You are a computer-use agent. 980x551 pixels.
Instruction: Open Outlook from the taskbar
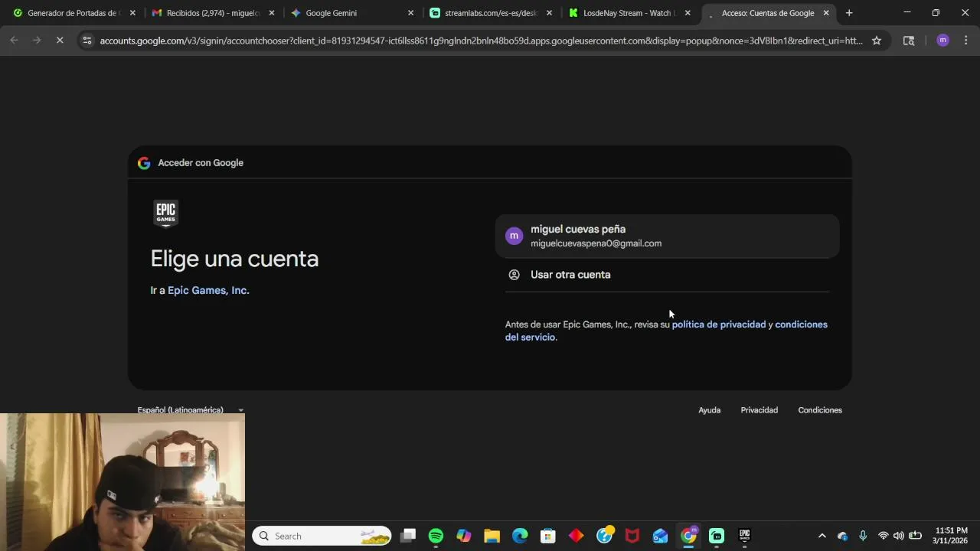[660, 536]
